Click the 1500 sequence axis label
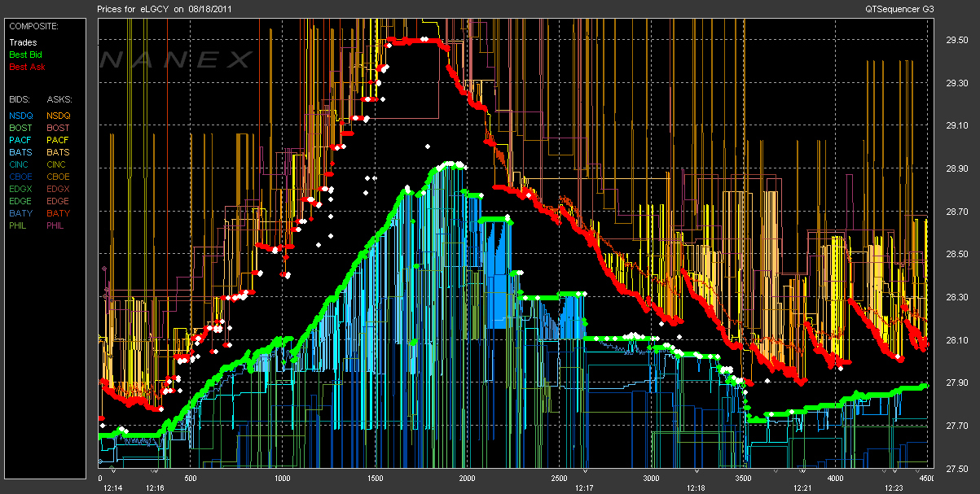Image resolution: width=980 pixels, height=494 pixels. point(376,479)
